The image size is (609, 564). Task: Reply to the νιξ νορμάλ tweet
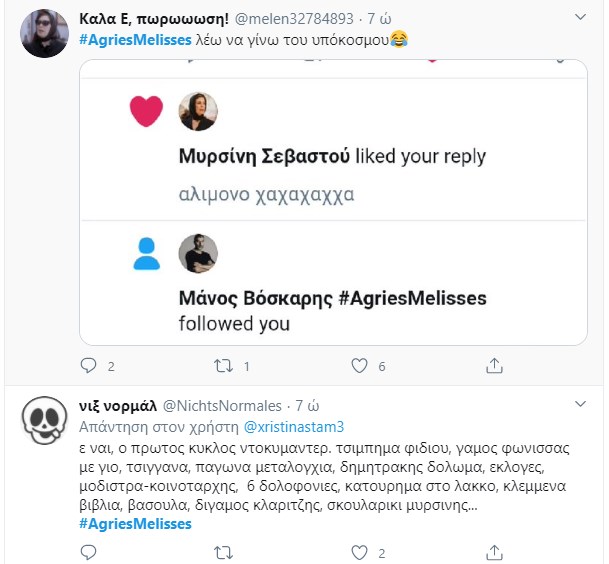[88, 551]
